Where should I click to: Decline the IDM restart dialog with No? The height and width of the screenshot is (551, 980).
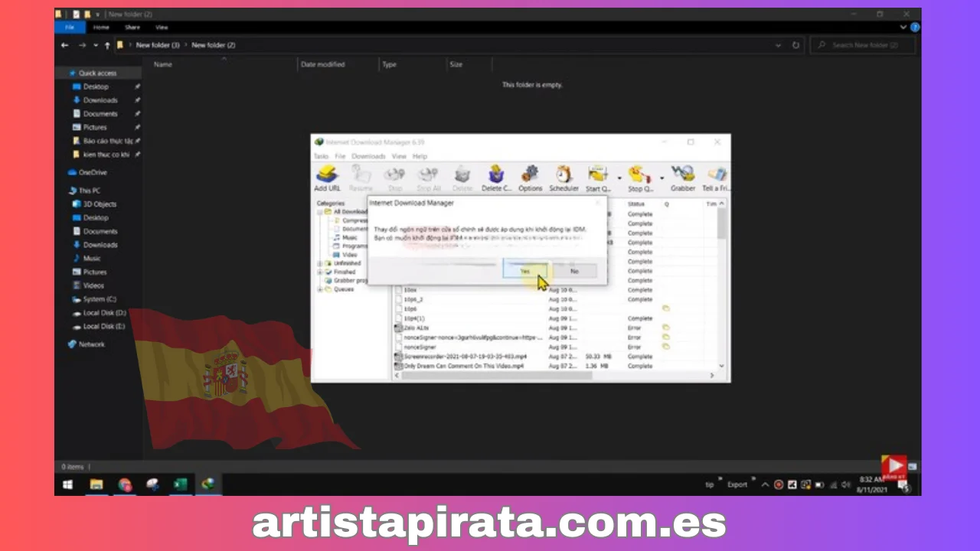click(x=574, y=271)
